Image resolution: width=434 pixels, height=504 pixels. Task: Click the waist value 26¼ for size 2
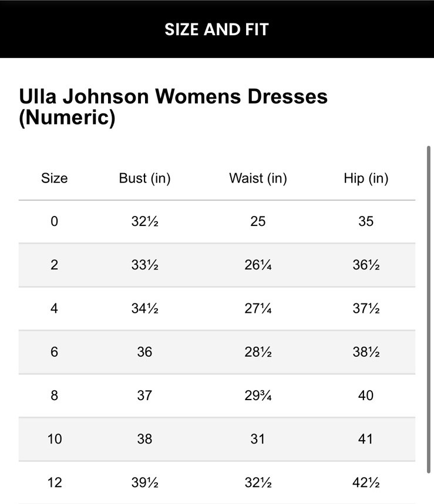(258, 265)
